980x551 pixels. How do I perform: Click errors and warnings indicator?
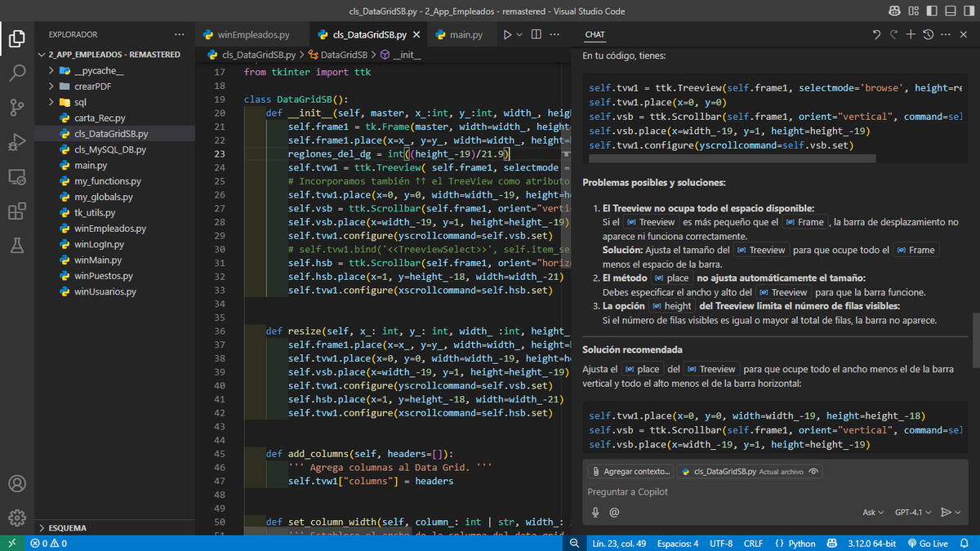pyautogui.click(x=48, y=543)
